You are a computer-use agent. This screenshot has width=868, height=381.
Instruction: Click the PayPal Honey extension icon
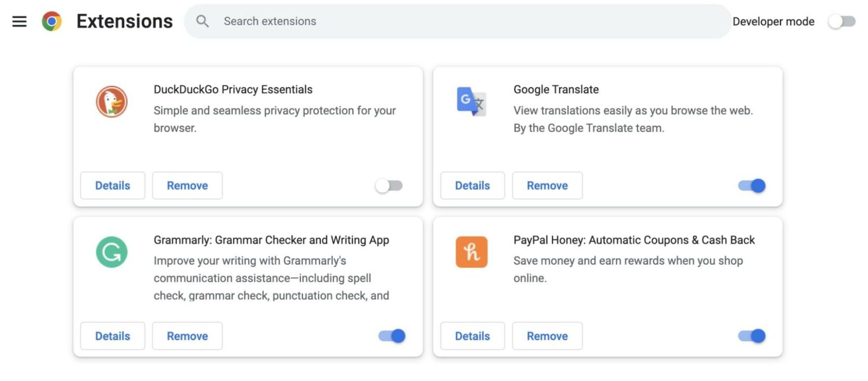pyautogui.click(x=472, y=252)
